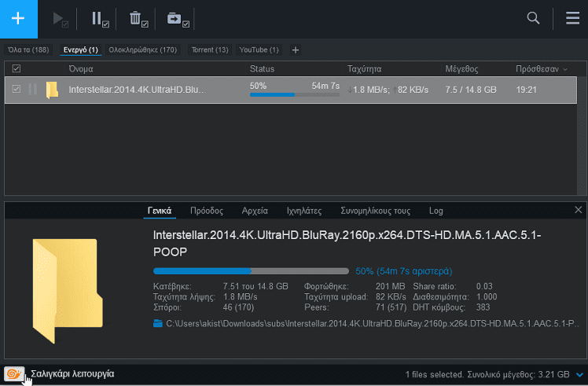The height and width of the screenshot is (386, 588).
Task: Uncheck the Interstellar download checkbox
Action: pyautogui.click(x=17, y=89)
